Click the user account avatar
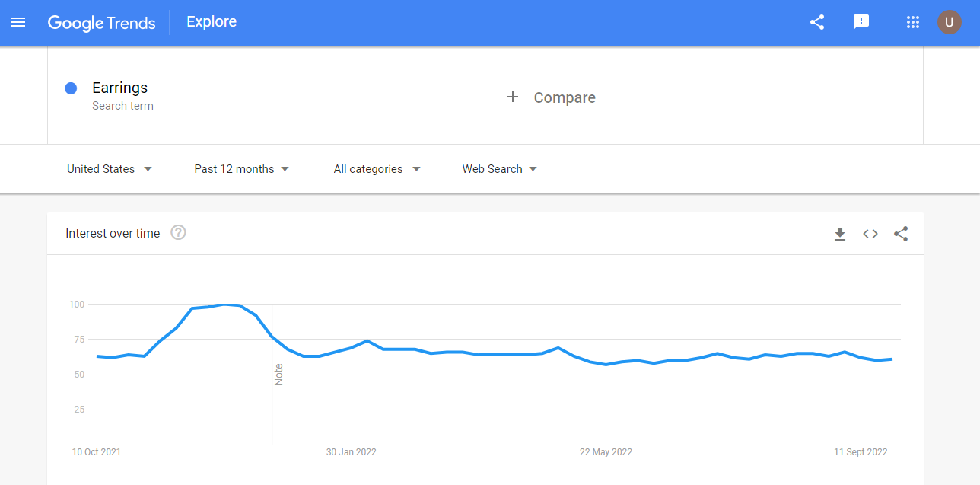This screenshot has width=980, height=485. click(x=949, y=22)
